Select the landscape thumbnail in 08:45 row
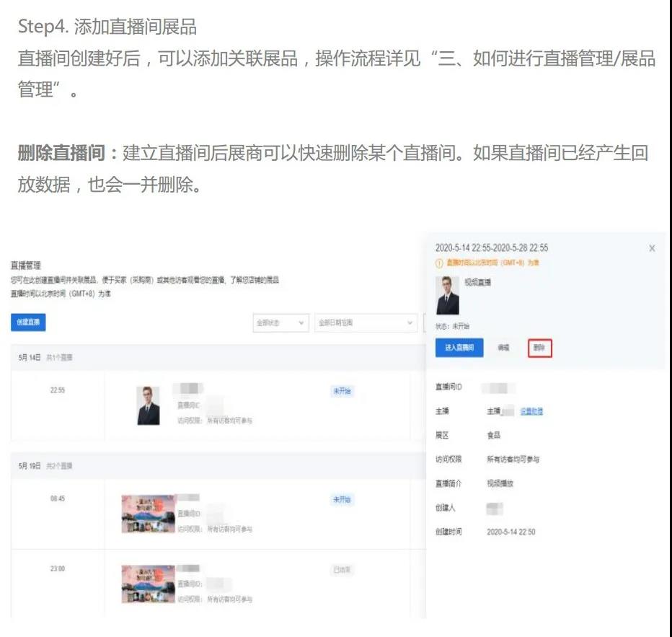This screenshot has height=637, width=672. 149,514
